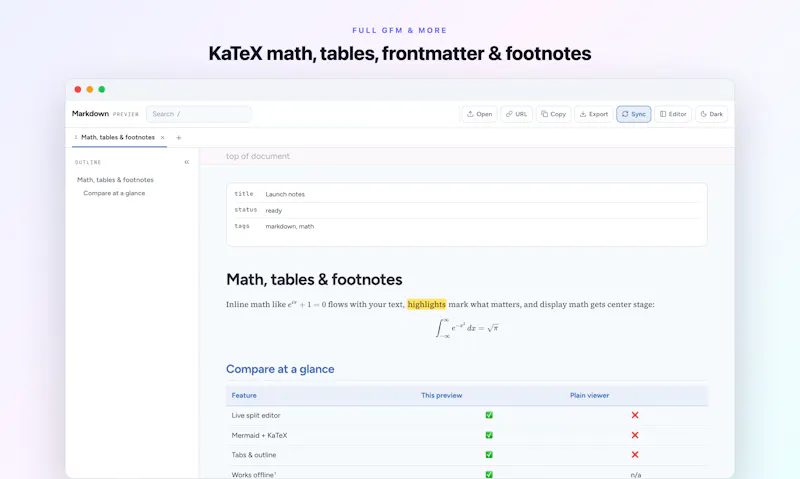Click the 'Tabs & outline' table cell

point(254,455)
